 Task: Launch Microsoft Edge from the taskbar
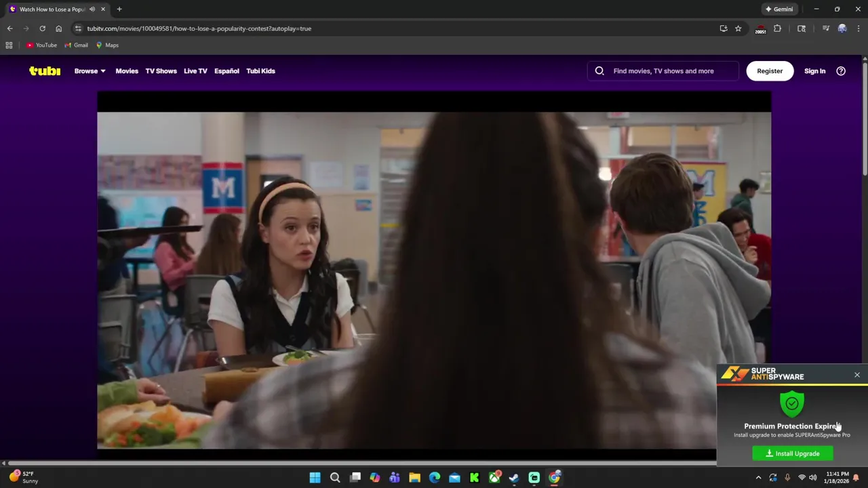tap(435, 478)
